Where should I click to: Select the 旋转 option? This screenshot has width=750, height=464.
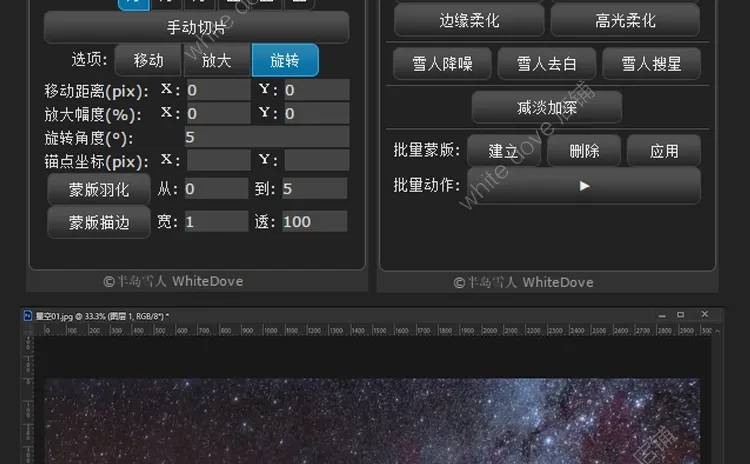pos(285,60)
